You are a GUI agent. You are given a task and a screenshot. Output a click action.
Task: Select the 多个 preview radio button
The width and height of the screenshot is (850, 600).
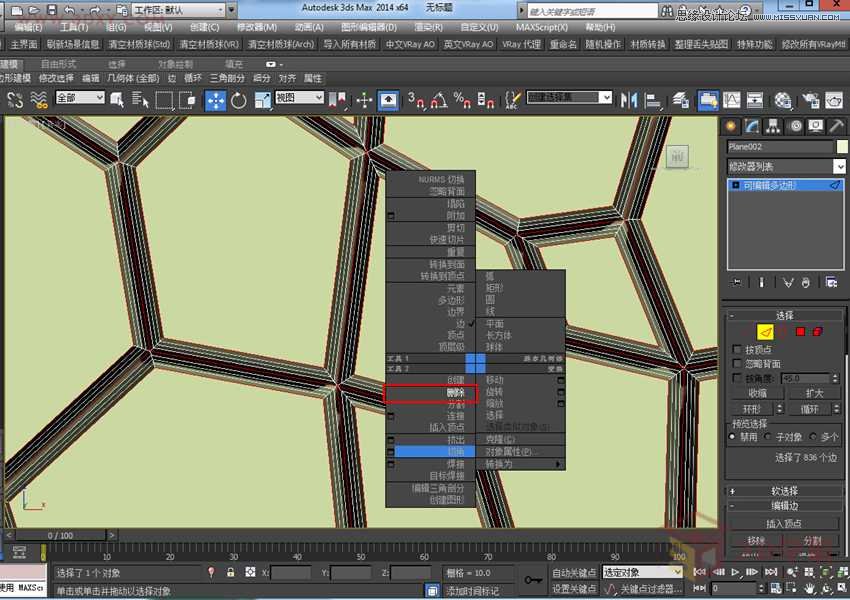813,436
